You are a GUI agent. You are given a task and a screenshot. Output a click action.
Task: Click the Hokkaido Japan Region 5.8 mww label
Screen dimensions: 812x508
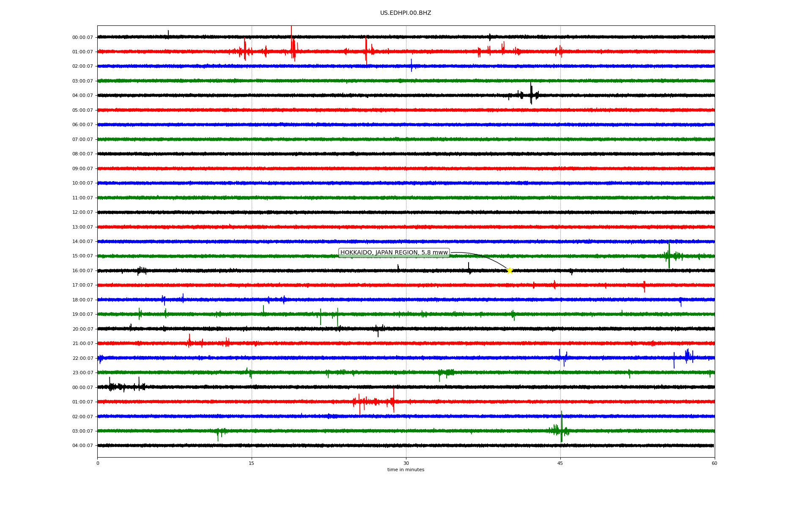[x=394, y=253]
